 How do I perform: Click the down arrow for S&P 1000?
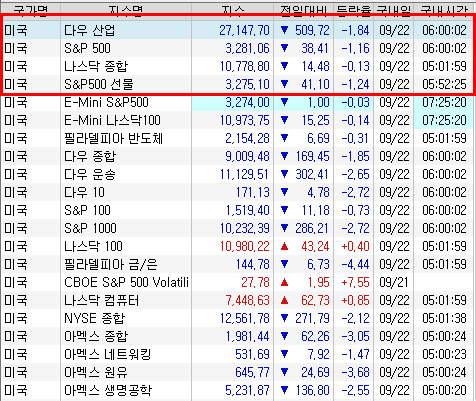(284, 228)
